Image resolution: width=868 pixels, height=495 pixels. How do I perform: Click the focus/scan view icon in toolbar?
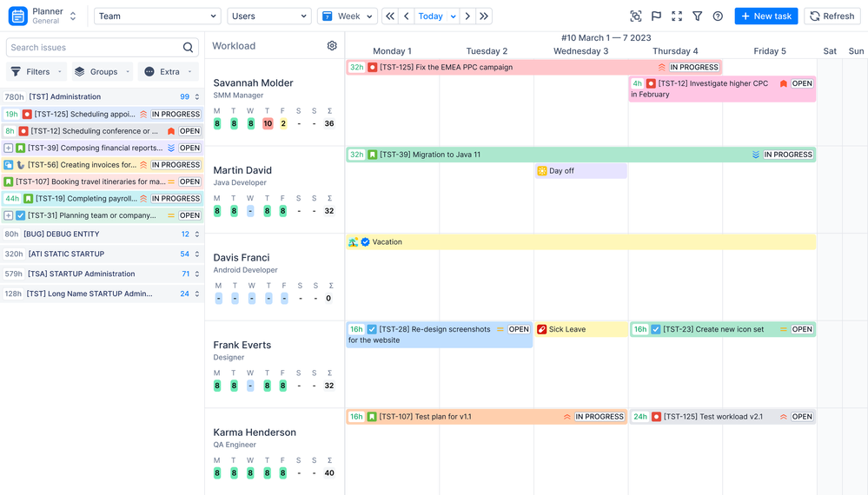coord(636,16)
